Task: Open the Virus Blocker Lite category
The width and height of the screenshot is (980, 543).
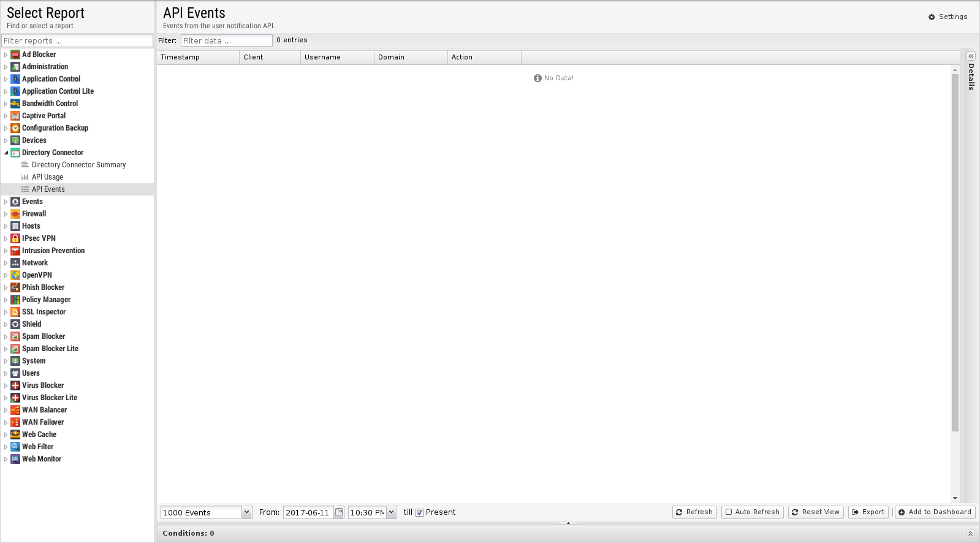Action: click(x=50, y=398)
